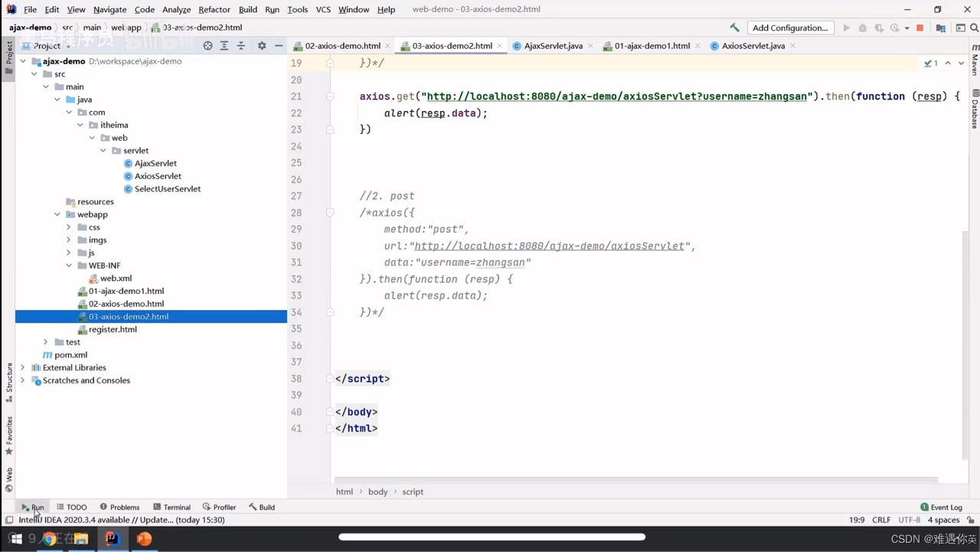Open the Profiler tool window
This screenshot has width=980, height=552.
pos(219,507)
